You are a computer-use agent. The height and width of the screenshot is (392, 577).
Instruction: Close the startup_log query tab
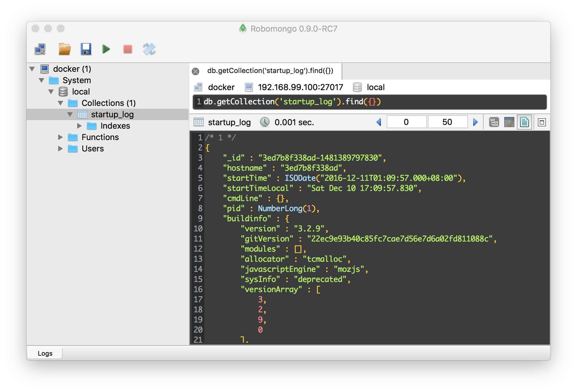[x=195, y=71]
